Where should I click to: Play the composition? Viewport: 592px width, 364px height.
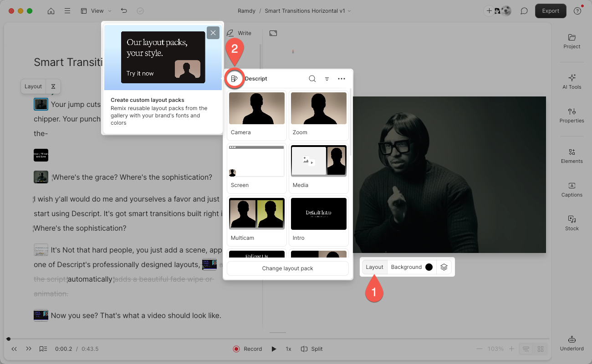point(274,349)
